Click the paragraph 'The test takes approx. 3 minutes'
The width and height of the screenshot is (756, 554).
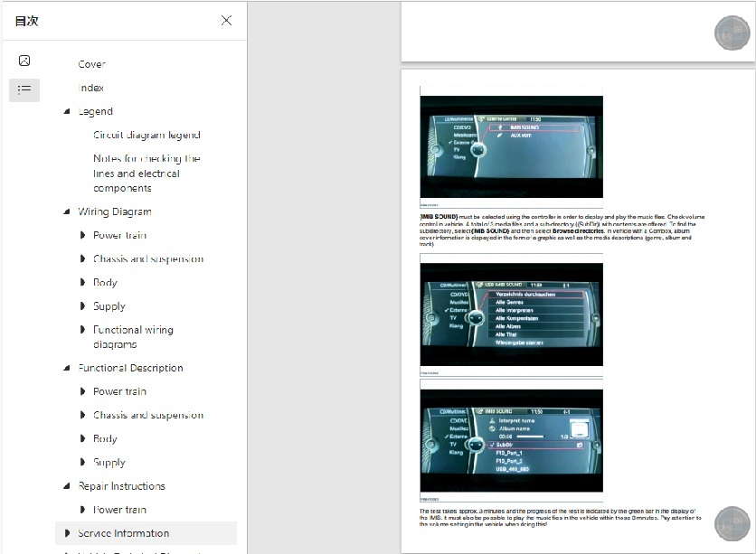click(x=561, y=518)
